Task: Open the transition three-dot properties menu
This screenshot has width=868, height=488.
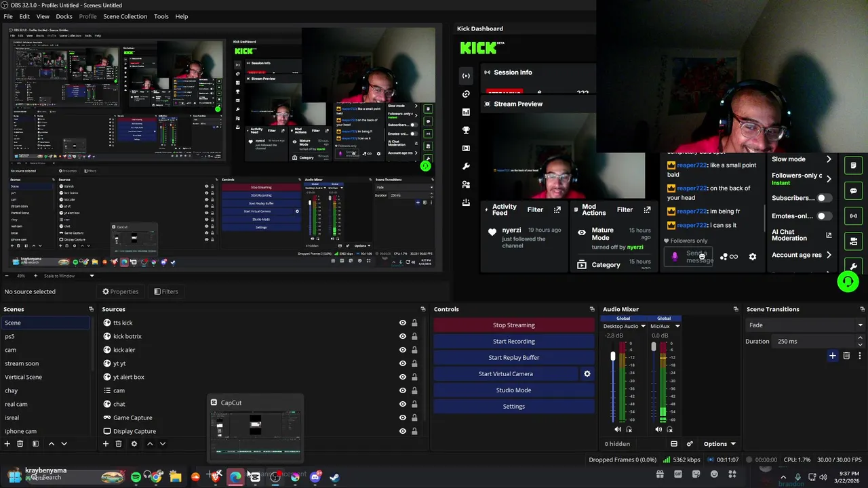Action: [860, 356]
